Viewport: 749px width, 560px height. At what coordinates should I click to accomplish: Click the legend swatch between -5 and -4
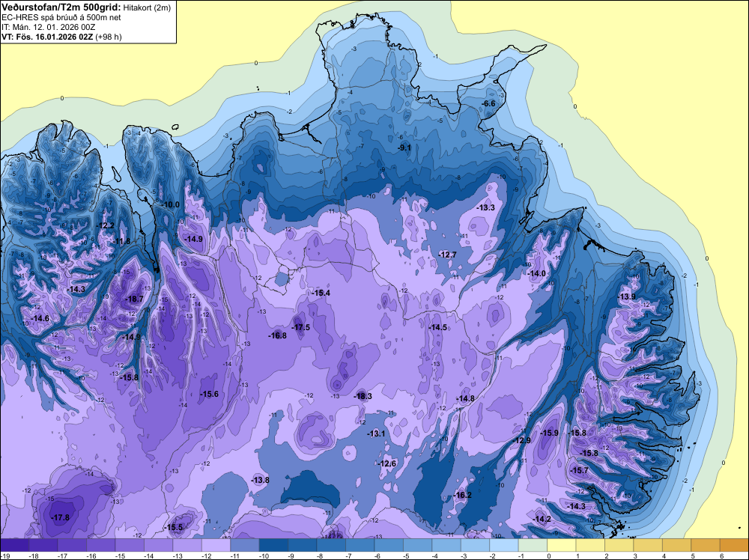(x=418, y=545)
